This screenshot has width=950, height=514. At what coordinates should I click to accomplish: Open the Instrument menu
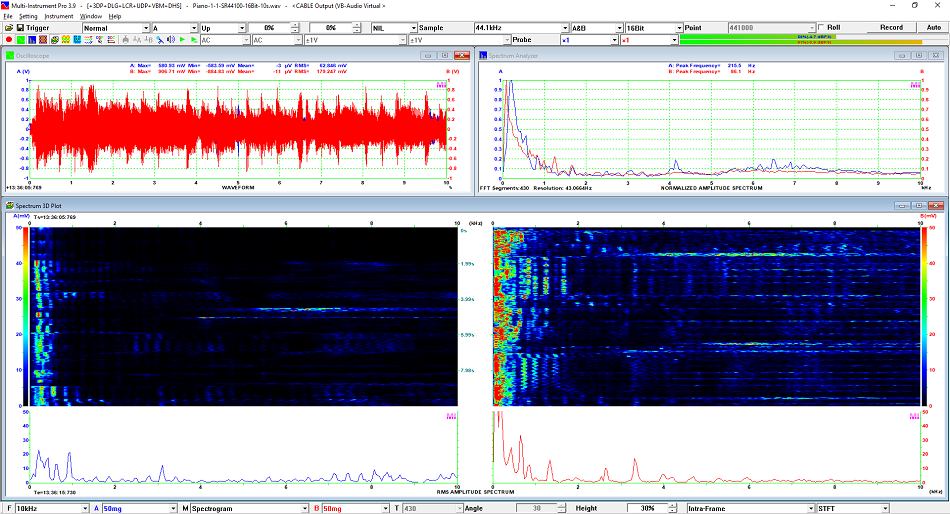58,16
